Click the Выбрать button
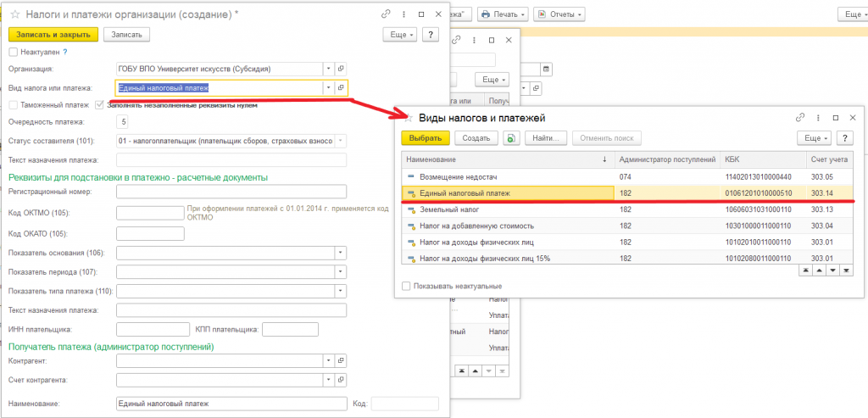Viewport: 868px width, 418px height. tap(426, 138)
